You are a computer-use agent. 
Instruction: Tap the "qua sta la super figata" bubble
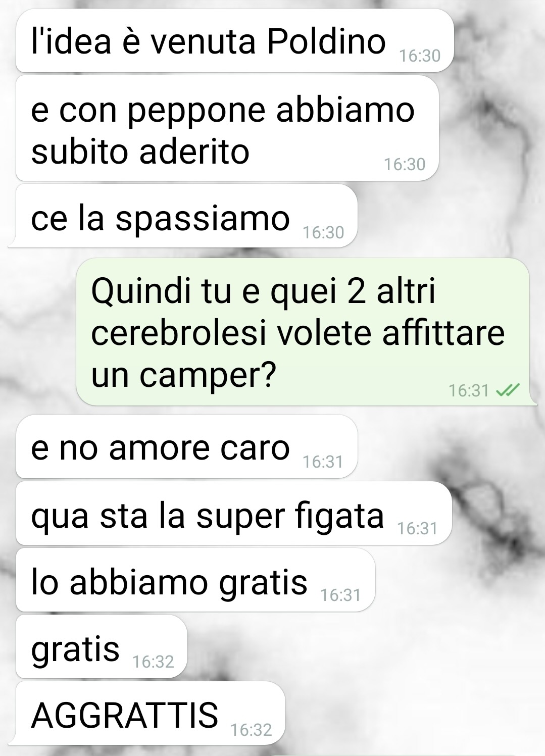pyautogui.click(x=233, y=513)
